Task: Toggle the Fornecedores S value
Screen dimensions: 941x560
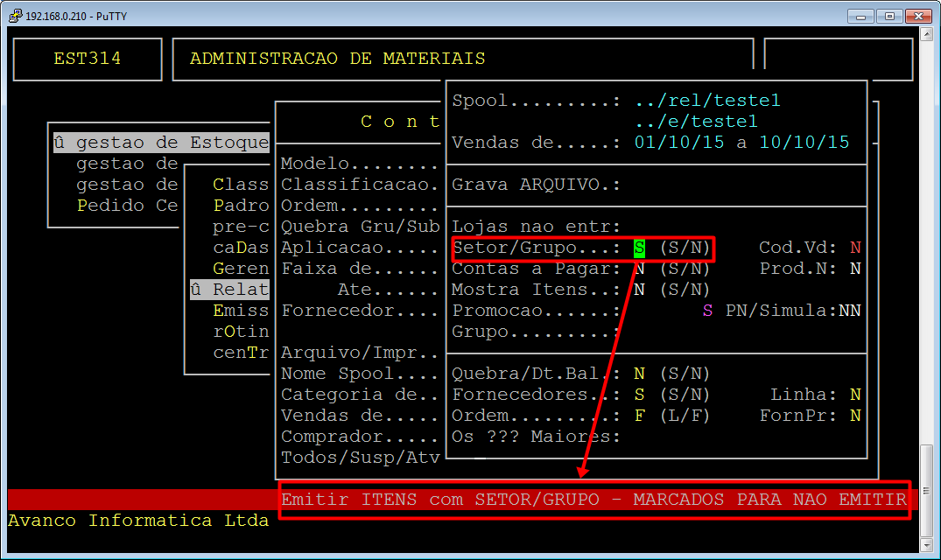Action: [x=639, y=395]
